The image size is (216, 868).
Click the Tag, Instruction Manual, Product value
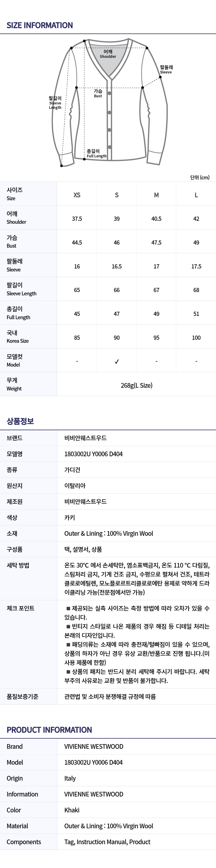[x=107, y=842]
